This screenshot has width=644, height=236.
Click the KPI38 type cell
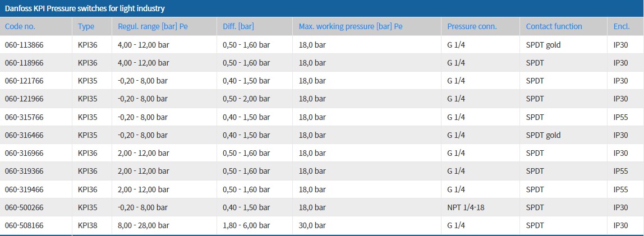pyautogui.click(x=88, y=225)
